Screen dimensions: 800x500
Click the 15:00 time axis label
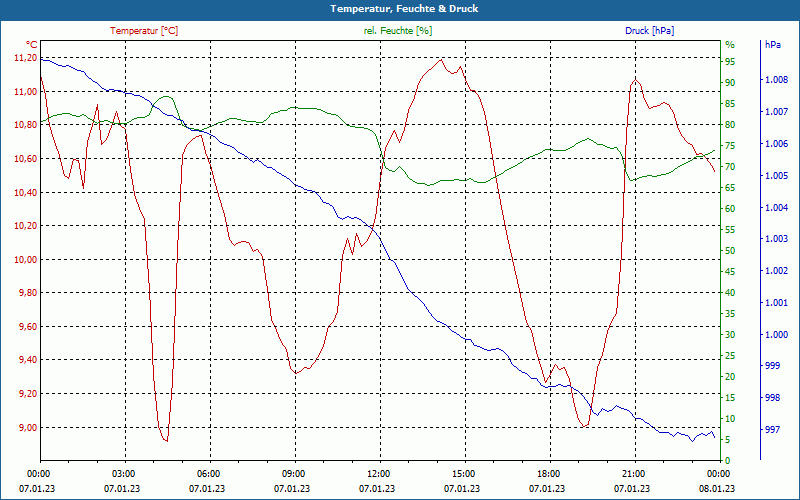coord(462,473)
